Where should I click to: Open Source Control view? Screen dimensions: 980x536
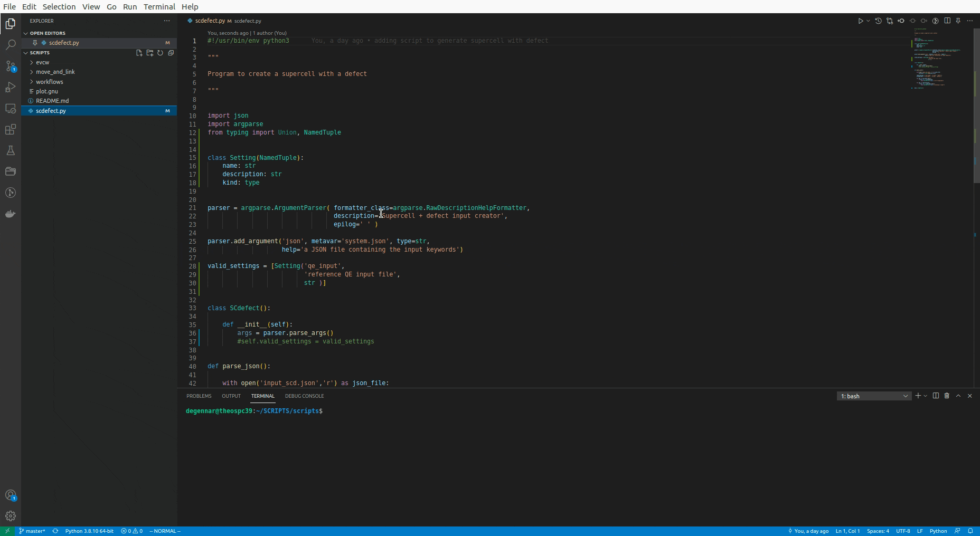point(11,66)
